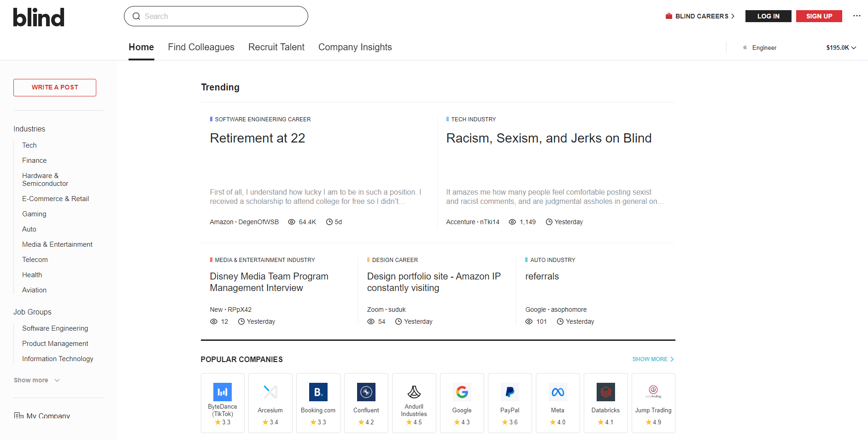Select Aviation industry in sidebar
Screen dimensions: 868x440
(35, 290)
